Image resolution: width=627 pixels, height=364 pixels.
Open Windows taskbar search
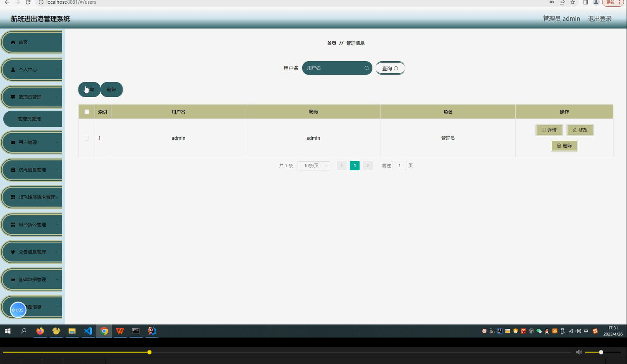click(24, 331)
